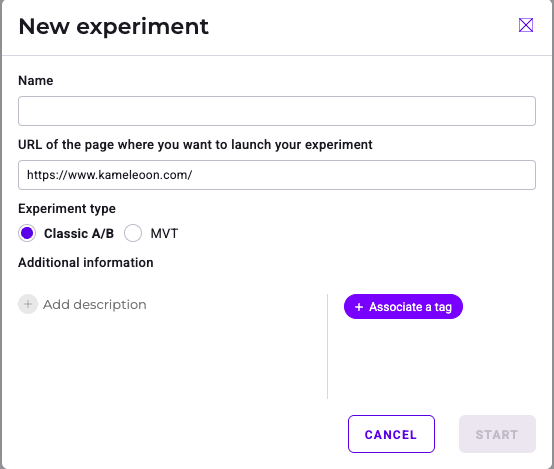Click the greyed-out START button
The width and height of the screenshot is (554, 469).
coord(497,434)
